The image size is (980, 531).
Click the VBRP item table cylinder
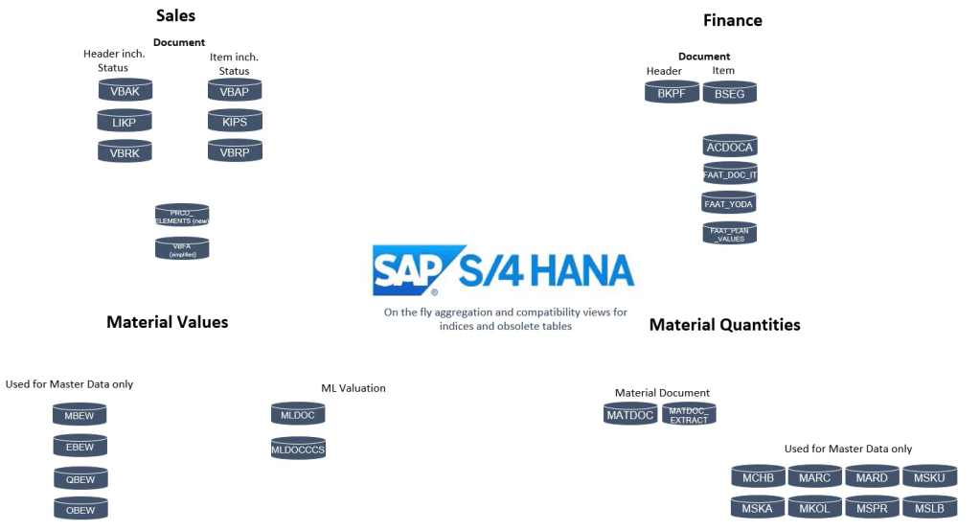click(235, 150)
